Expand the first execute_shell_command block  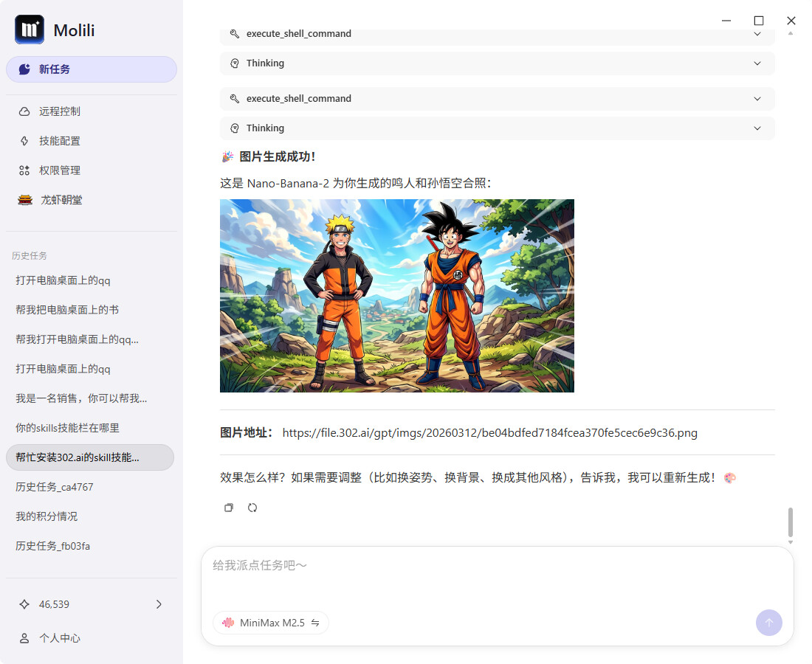(497, 34)
